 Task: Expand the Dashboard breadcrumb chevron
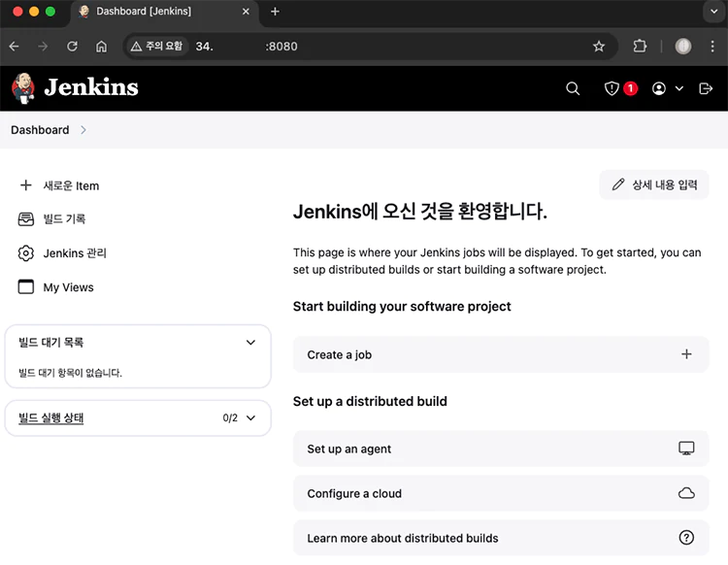pyautogui.click(x=83, y=130)
